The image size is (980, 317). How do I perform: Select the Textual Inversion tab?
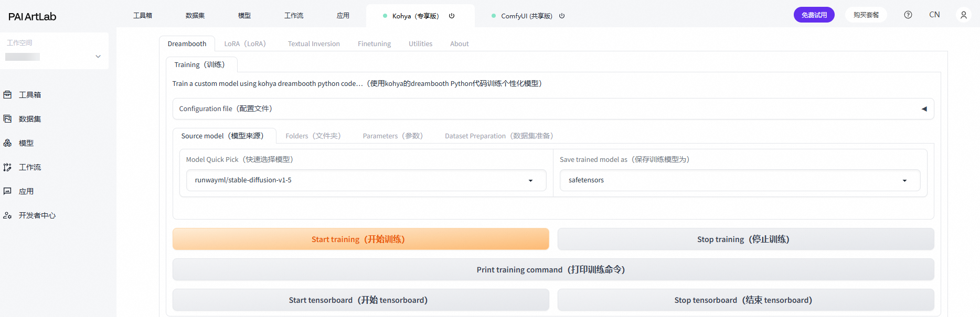click(x=314, y=44)
